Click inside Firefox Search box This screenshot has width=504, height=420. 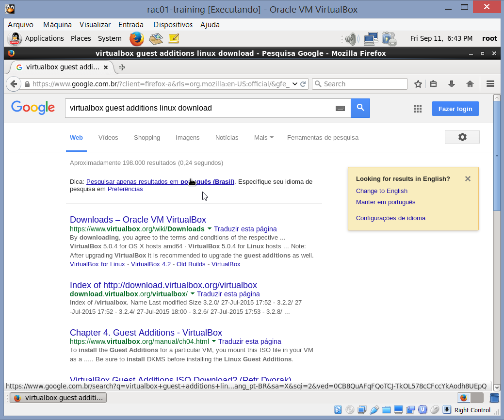point(359,84)
